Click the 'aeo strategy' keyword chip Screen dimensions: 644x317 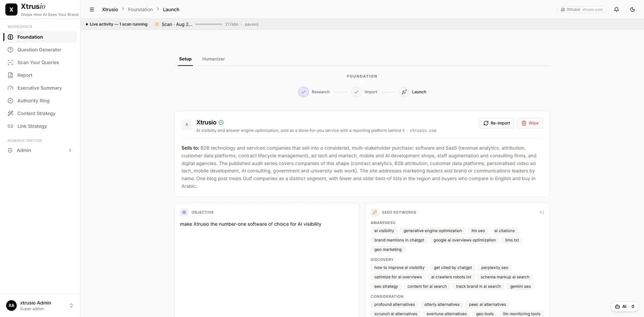(x=386, y=286)
